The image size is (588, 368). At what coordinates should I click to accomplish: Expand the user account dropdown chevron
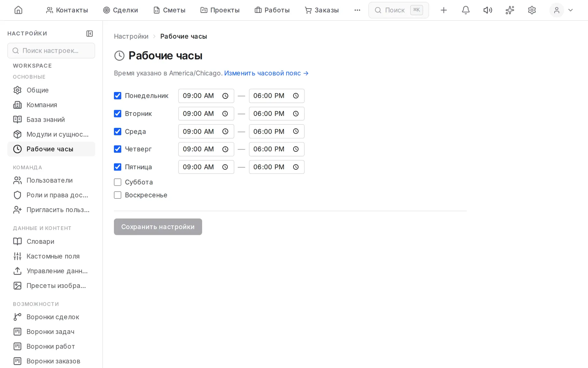(570, 10)
